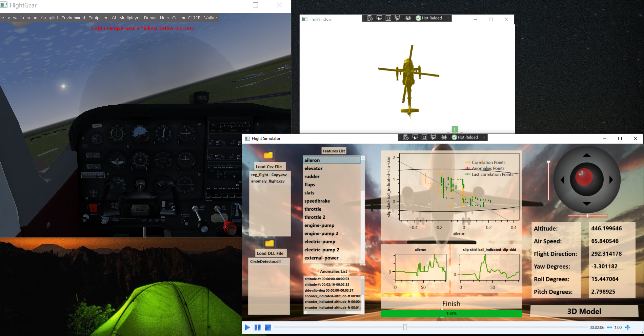644x336 pixels.
Task: Click the Finish status bar
Action: (x=451, y=303)
